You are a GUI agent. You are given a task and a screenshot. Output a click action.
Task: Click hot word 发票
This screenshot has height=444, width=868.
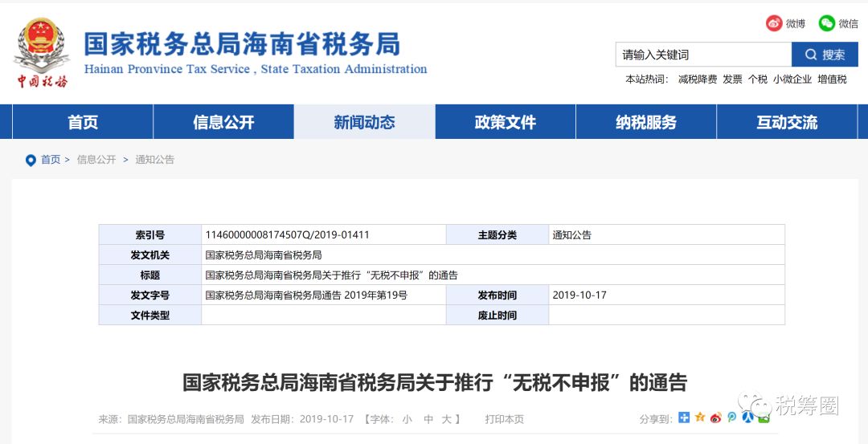(x=732, y=79)
